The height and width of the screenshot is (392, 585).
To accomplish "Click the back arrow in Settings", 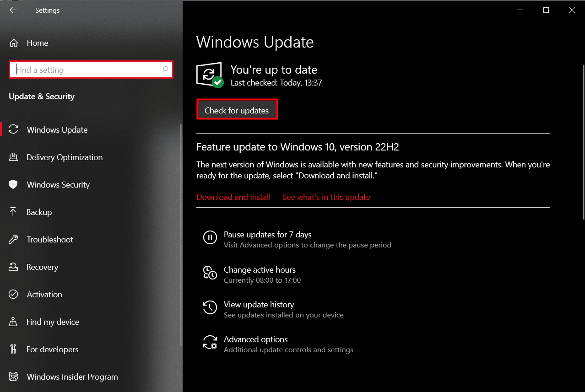I will 13,10.
